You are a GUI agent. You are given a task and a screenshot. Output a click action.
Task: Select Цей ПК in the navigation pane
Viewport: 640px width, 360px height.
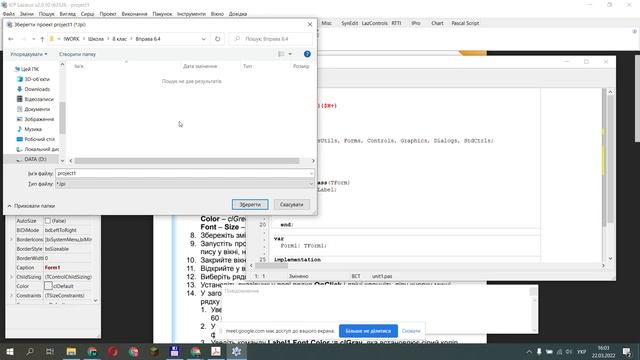coord(26,69)
